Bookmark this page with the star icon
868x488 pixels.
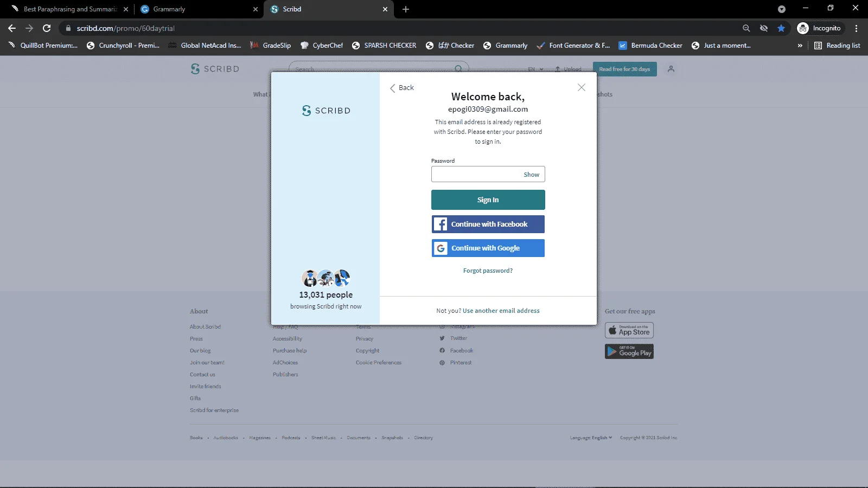point(781,28)
